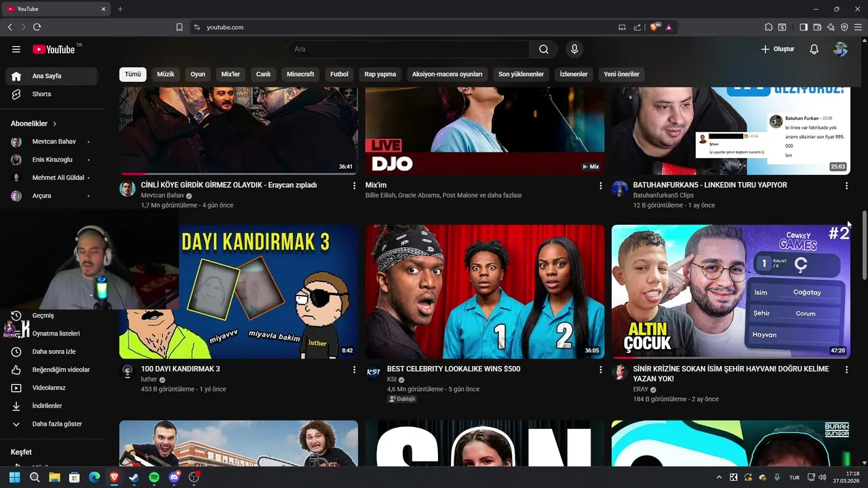Open the ERAY channel name link
This screenshot has width=868, height=488.
pos(641,390)
